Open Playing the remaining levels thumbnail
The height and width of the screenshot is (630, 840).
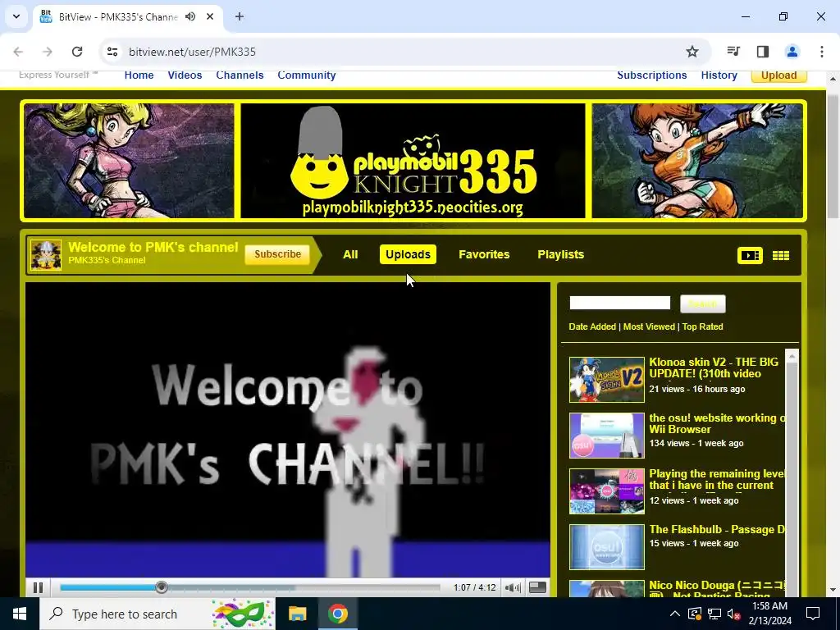(606, 491)
